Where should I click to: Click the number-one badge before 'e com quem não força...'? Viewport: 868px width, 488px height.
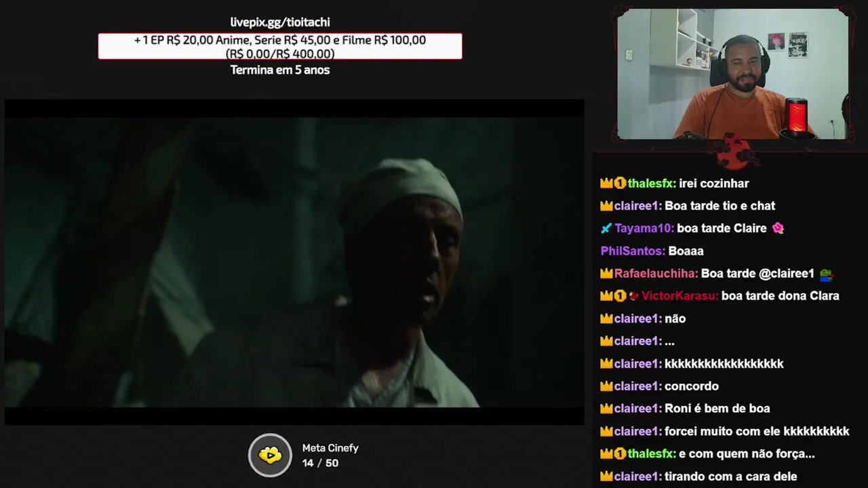click(x=620, y=454)
